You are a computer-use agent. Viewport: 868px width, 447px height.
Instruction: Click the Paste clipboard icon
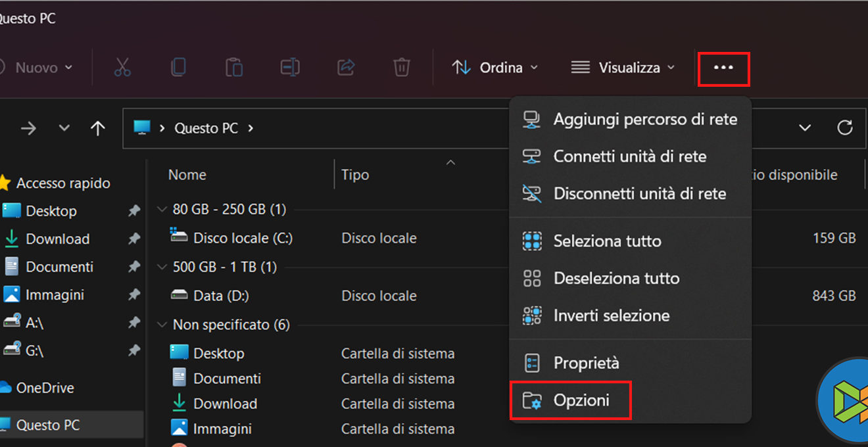[x=234, y=67]
